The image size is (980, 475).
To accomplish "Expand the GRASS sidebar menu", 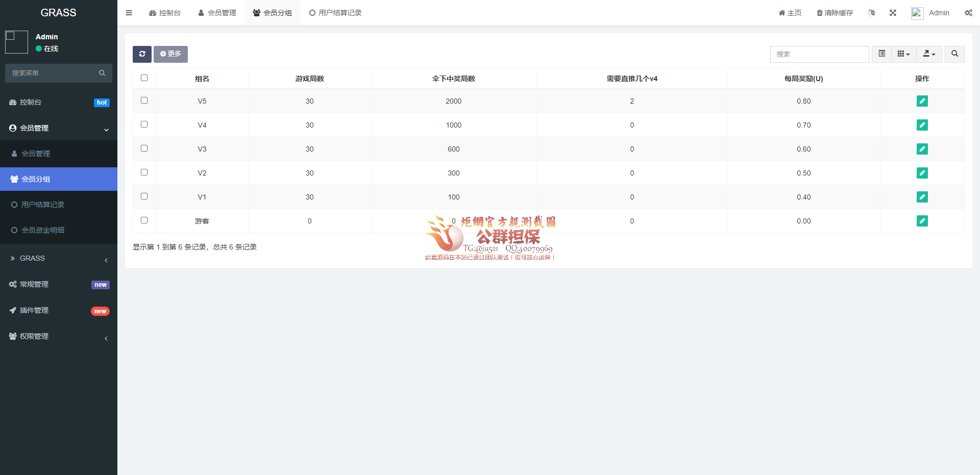I will pyautogui.click(x=58, y=259).
